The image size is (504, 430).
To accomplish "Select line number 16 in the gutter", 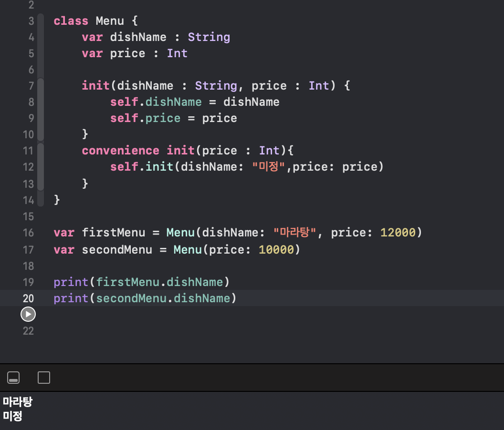I will pos(28,233).
